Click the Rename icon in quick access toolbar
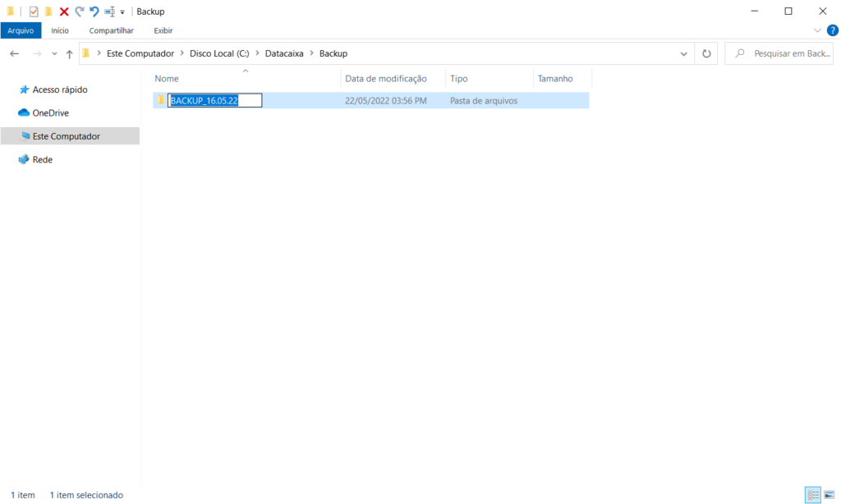The height and width of the screenshot is (504, 841). [x=109, y=11]
